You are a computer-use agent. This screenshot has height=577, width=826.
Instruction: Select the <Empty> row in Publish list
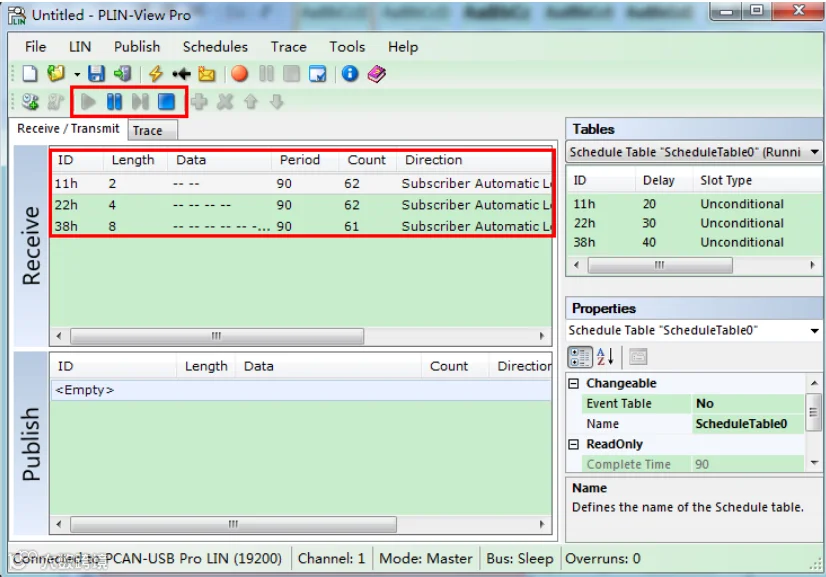pos(301,390)
